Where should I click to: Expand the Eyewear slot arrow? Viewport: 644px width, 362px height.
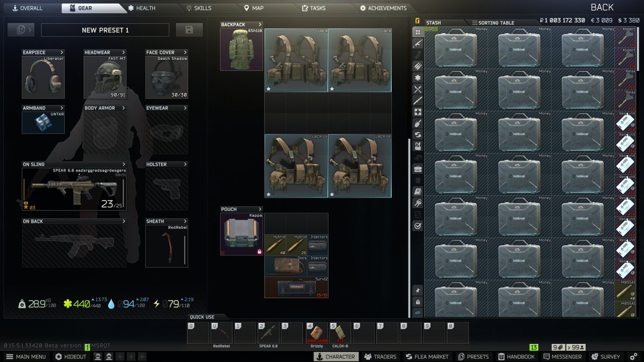[185, 108]
